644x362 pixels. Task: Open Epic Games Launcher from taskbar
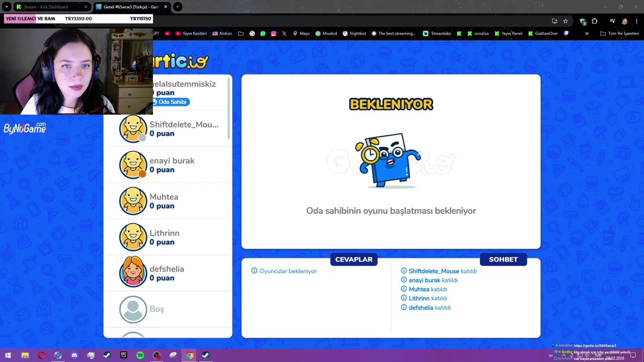coord(124,355)
